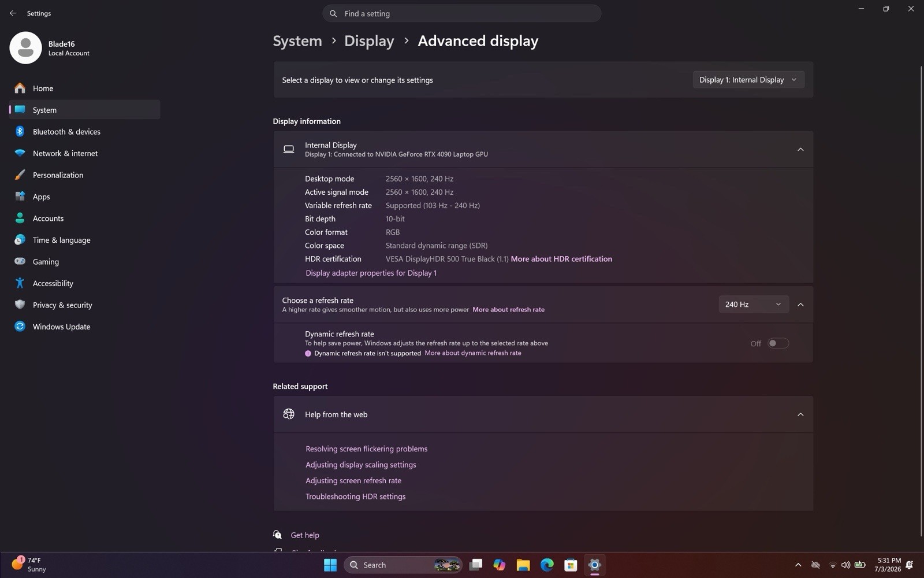Screen dimensions: 924x578
Task: Open Resolving screen flickering problems
Action: coord(366,449)
